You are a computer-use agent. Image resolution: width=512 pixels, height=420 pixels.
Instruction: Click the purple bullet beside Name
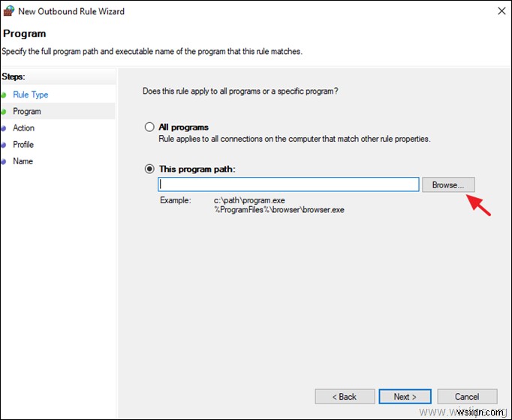point(4,162)
